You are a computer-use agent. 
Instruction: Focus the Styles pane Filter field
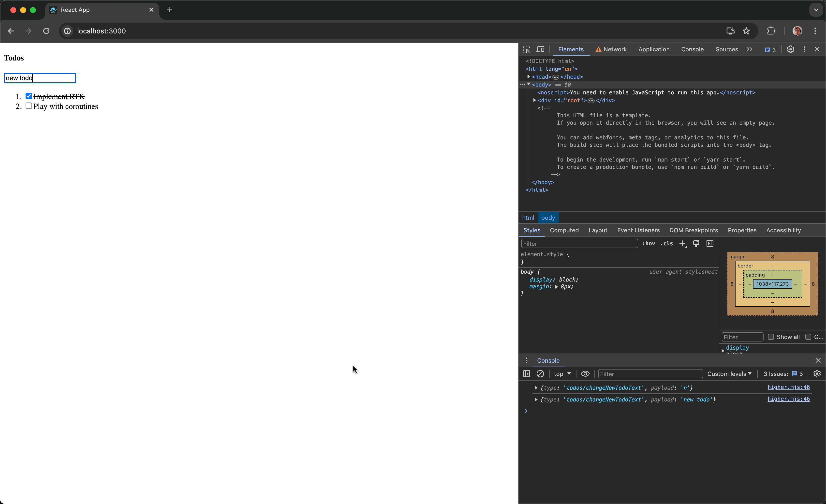(579, 243)
